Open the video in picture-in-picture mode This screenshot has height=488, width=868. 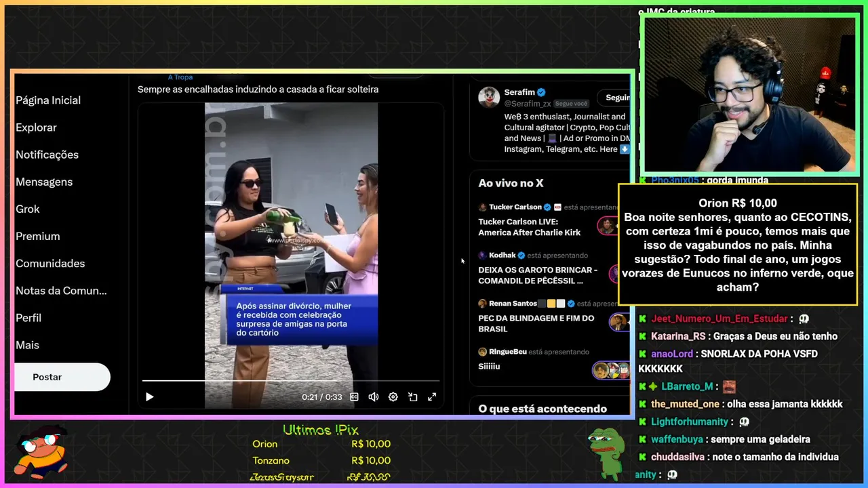click(412, 397)
